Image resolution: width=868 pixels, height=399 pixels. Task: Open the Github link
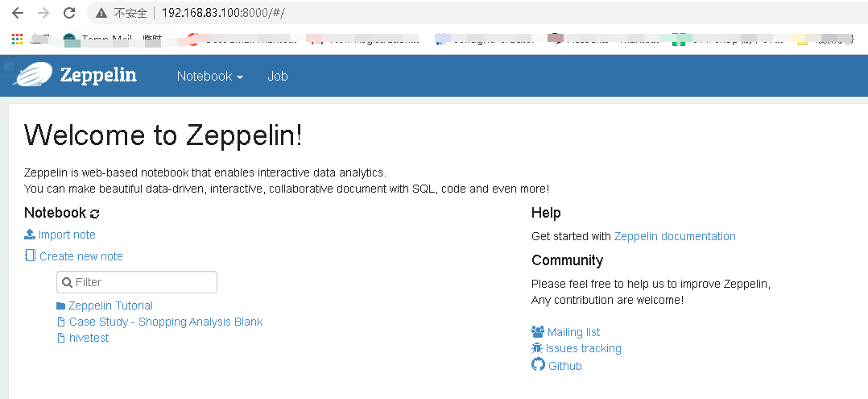point(564,366)
